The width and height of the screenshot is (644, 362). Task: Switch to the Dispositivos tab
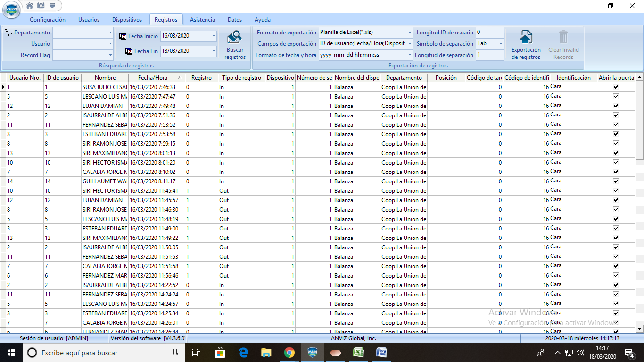127,20
